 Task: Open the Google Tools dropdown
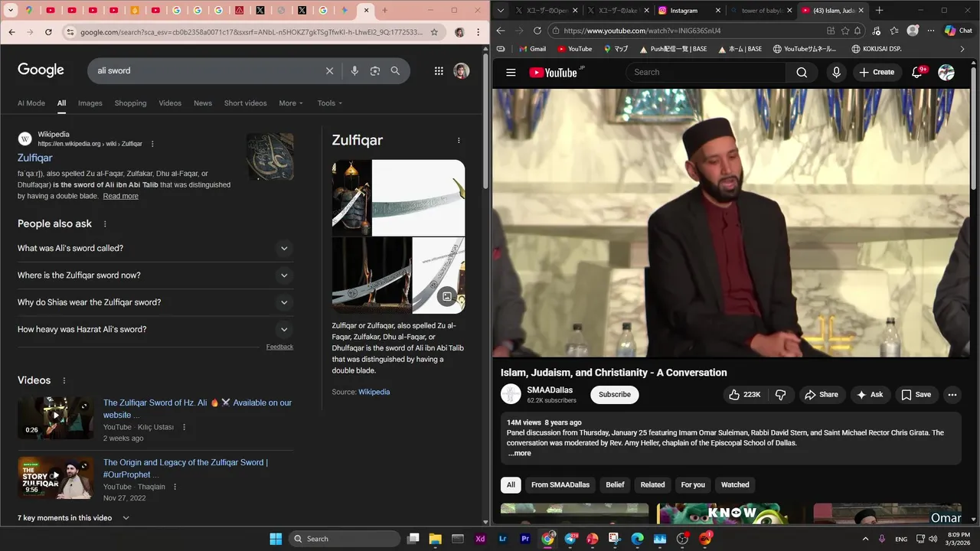(330, 103)
